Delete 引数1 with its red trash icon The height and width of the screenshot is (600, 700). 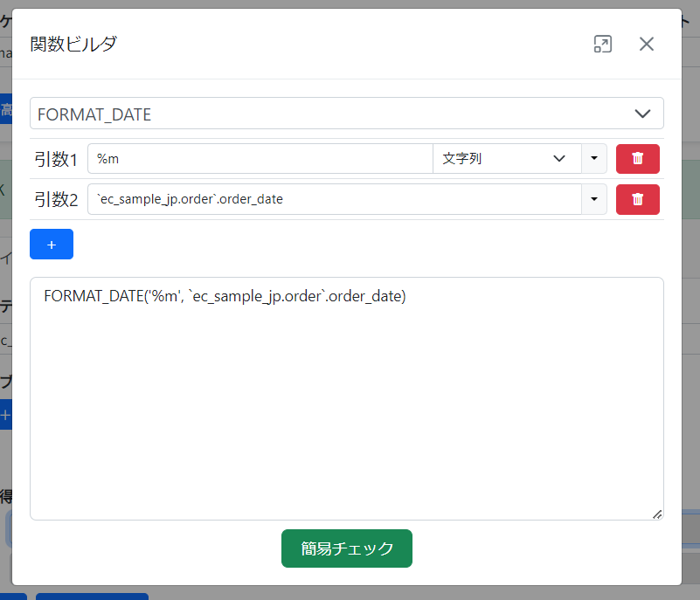pyautogui.click(x=637, y=159)
